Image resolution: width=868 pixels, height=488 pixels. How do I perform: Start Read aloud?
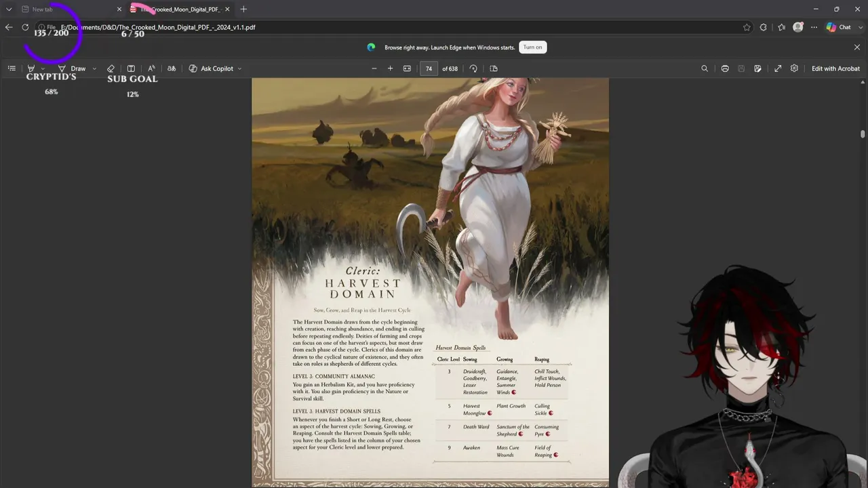pos(151,68)
